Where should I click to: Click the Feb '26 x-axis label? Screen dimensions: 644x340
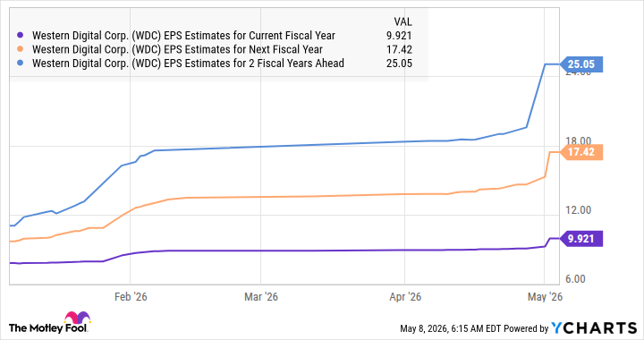pyautogui.click(x=131, y=297)
